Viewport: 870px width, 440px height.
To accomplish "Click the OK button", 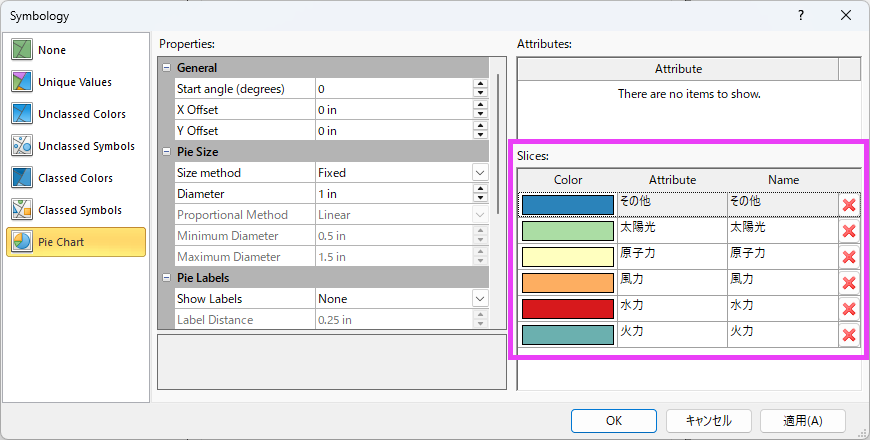I will 613,421.
